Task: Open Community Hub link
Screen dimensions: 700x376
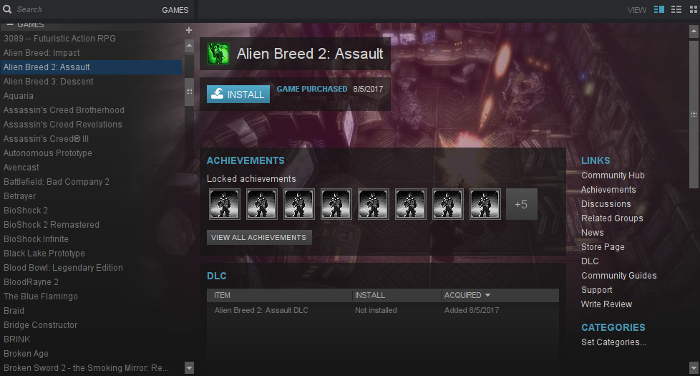Action: point(612,175)
